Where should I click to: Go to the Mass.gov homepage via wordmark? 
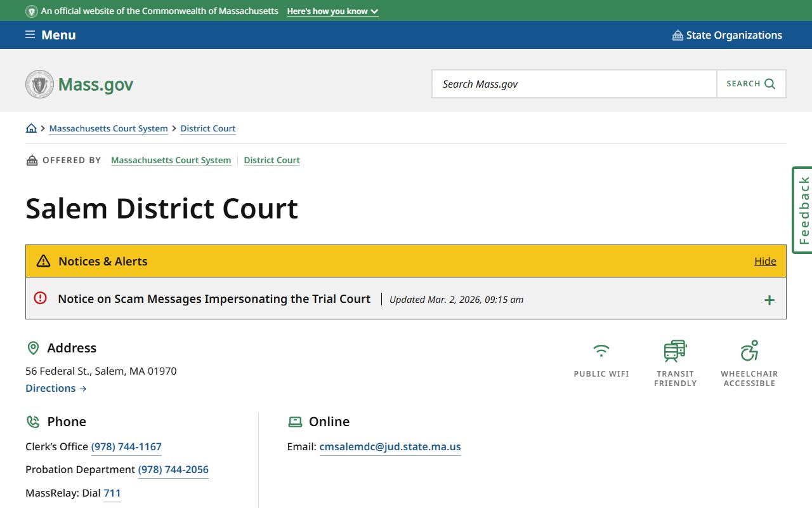coord(96,84)
